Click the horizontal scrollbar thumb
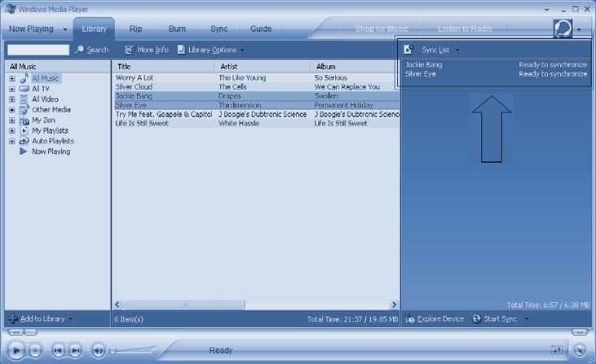 click(x=184, y=305)
